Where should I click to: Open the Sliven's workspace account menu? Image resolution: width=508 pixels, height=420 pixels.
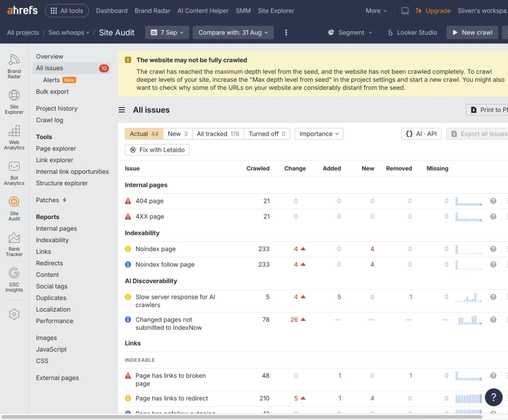click(x=482, y=11)
